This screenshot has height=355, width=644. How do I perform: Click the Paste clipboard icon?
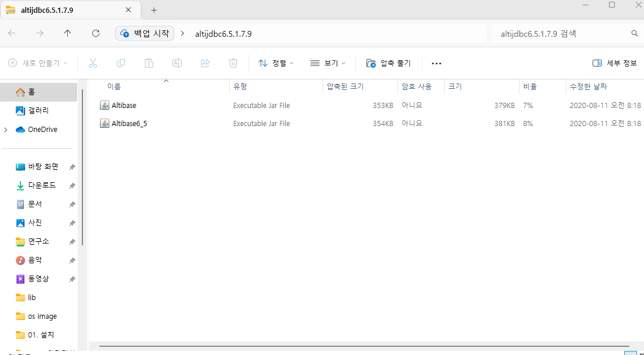(148, 63)
